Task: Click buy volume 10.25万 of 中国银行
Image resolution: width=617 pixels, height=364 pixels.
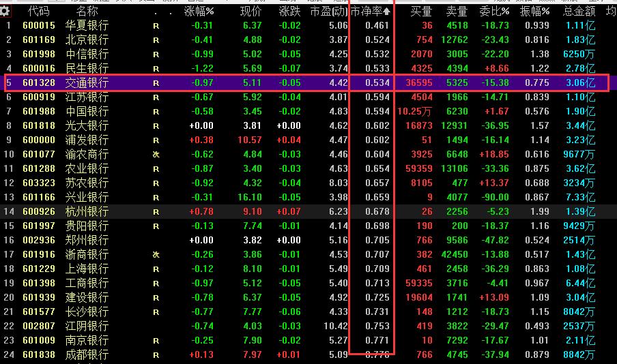Action: click(x=414, y=112)
